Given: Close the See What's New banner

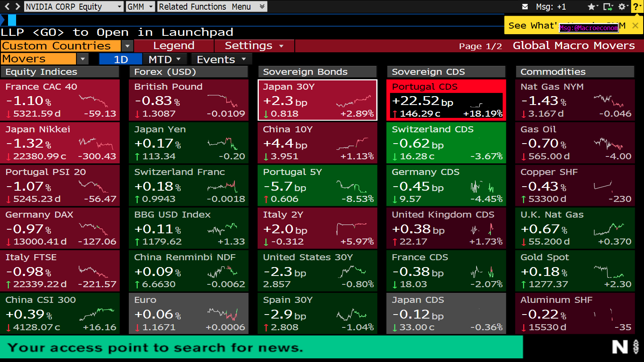Looking at the screenshot, I should [635, 26].
